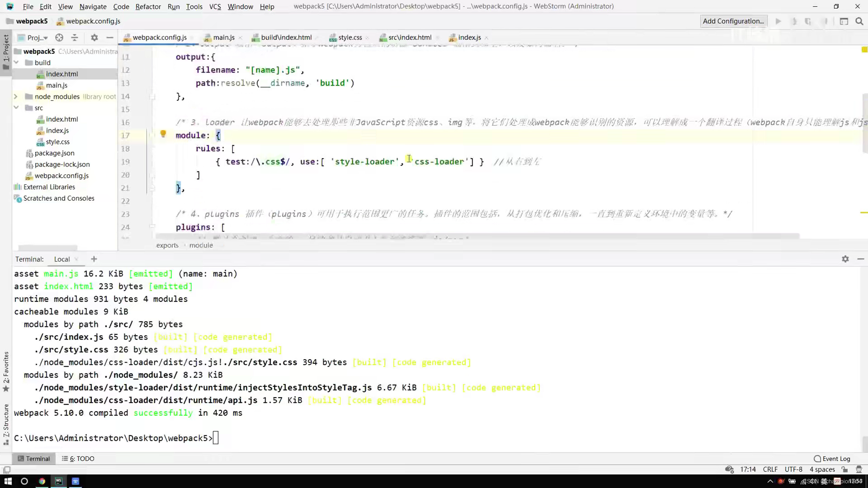The width and height of the screenshot is (868, 488).
Task: Toggle the Project side tab
Action: pyautogui.click(x=6, y=52)
